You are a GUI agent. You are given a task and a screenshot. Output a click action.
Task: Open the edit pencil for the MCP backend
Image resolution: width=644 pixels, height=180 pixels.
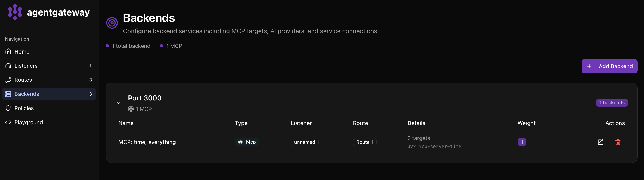(601, 142)
